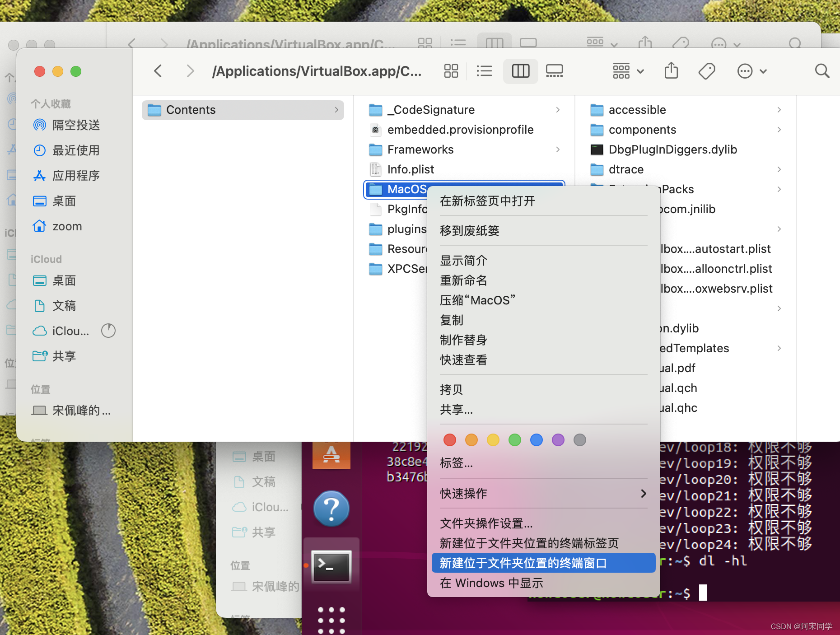
Task: Click the tag toolbar icon
Action: pos(707,71)
